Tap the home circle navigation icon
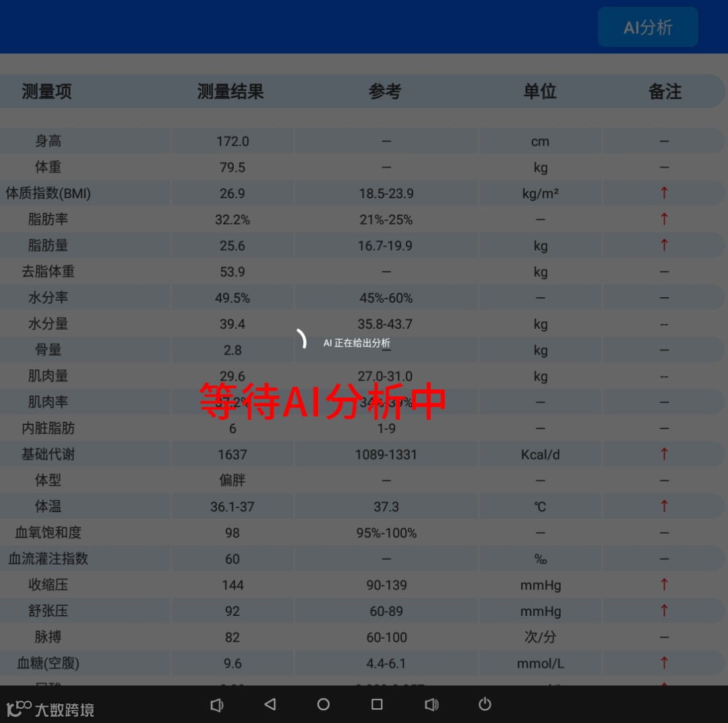This screenshot has height=723, width=728. coord(324,704)
